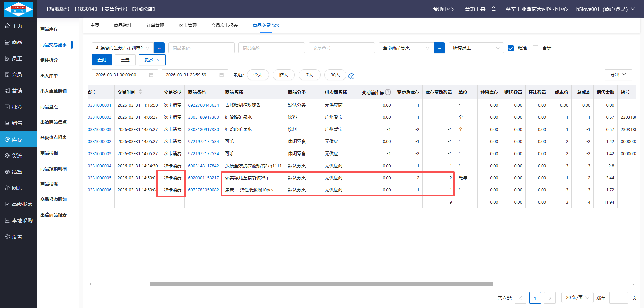This screenshot has width=644, height=308.
Task: Click the horizontal table scrollbar
Action: tap(321, 284)
